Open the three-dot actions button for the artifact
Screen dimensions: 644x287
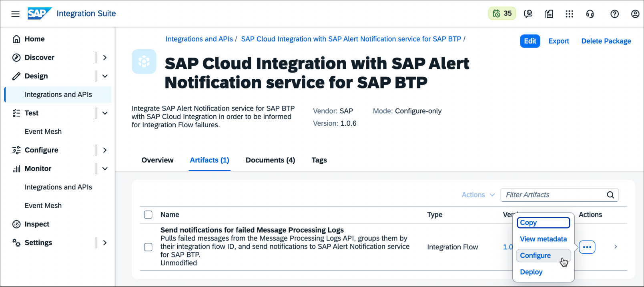[x=587, y=247]
